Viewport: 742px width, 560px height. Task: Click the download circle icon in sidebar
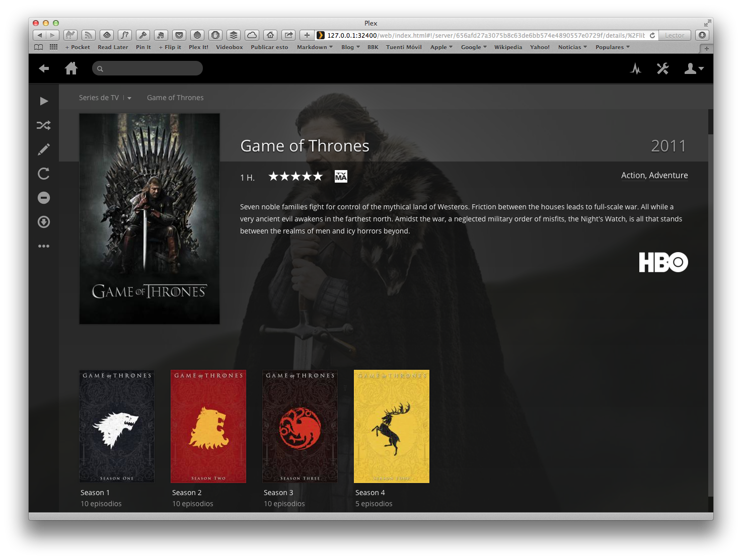(x=44, y=222)
